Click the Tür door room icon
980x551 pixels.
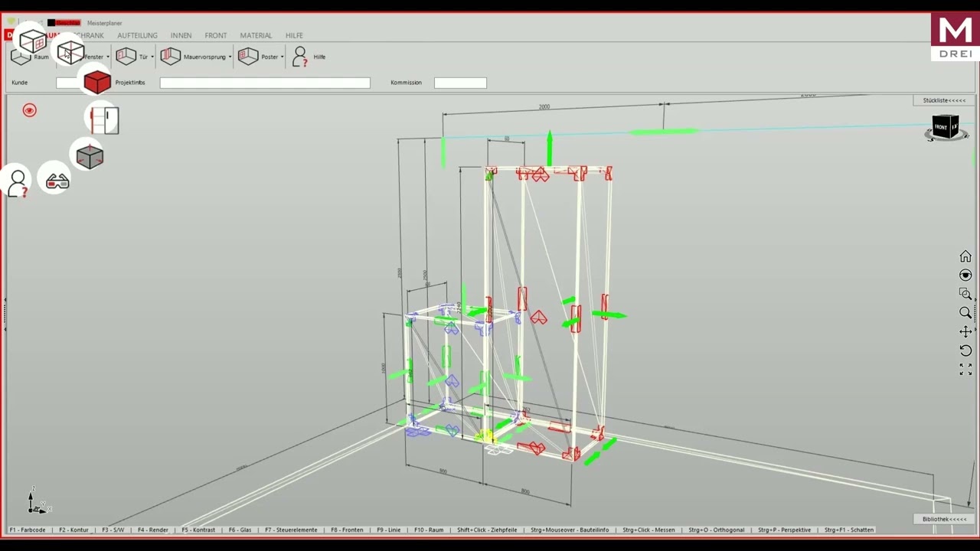pos(126,56)
